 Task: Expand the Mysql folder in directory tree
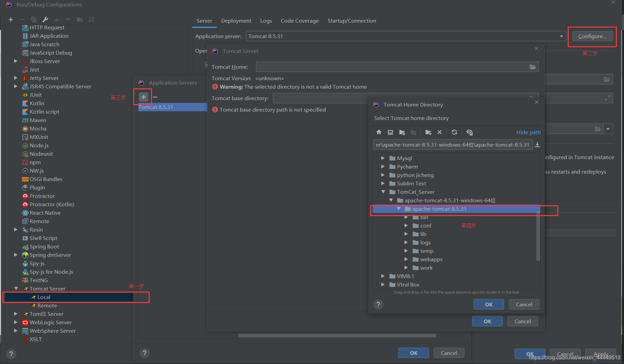point(383,158)
